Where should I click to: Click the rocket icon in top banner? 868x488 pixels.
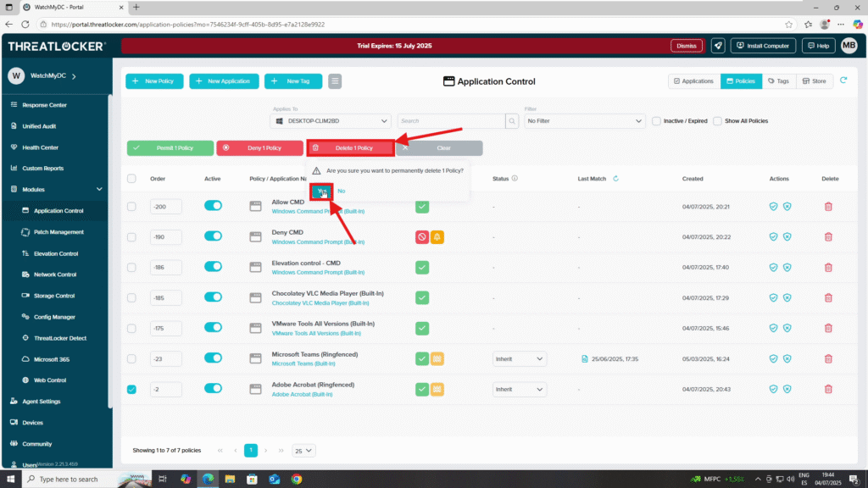(718, 46)
